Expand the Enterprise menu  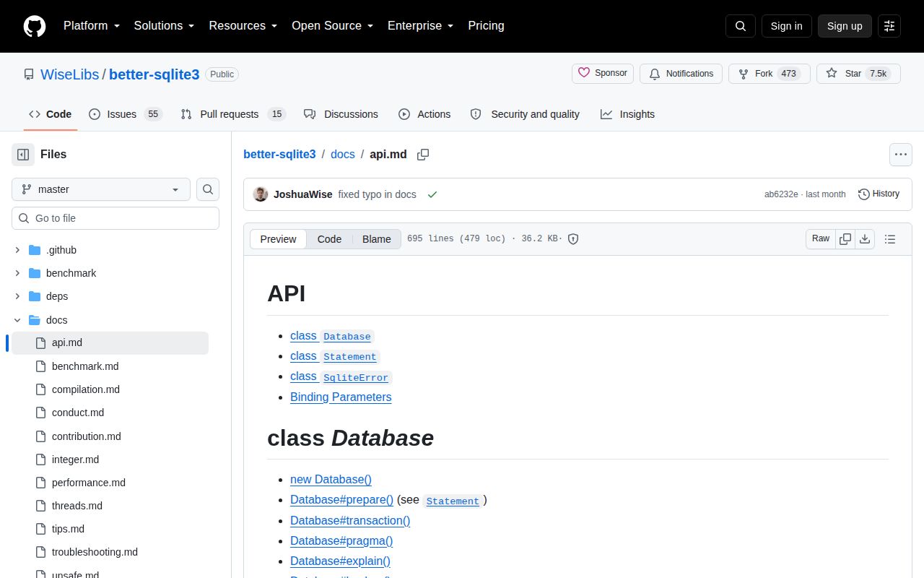pyautogui.click(x=420, y=26)
